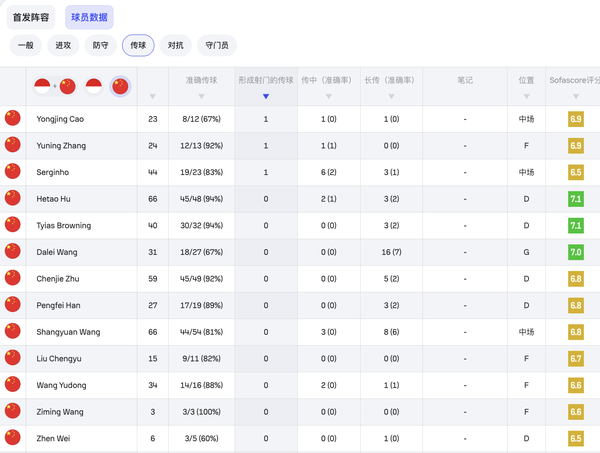600x453 pixels.
Task: Open Pengfei Han player link
Action: (59, 305)
